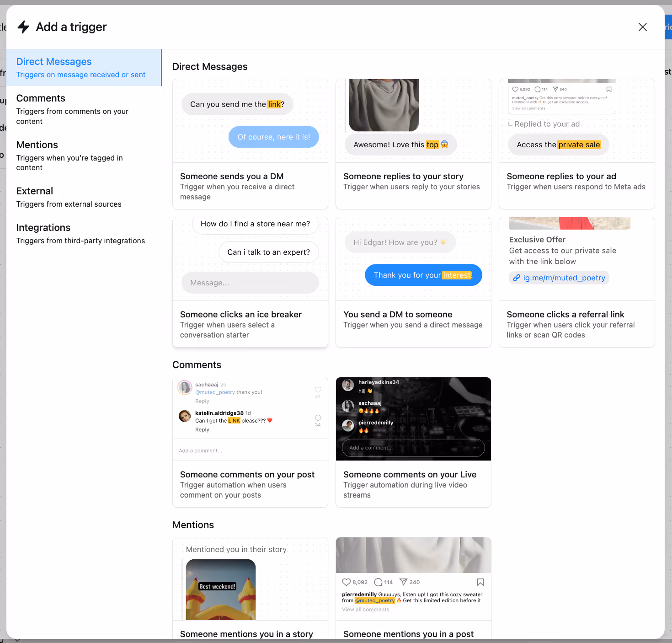Click katelin.aldridge38's avatar

(x=185, y=416)
